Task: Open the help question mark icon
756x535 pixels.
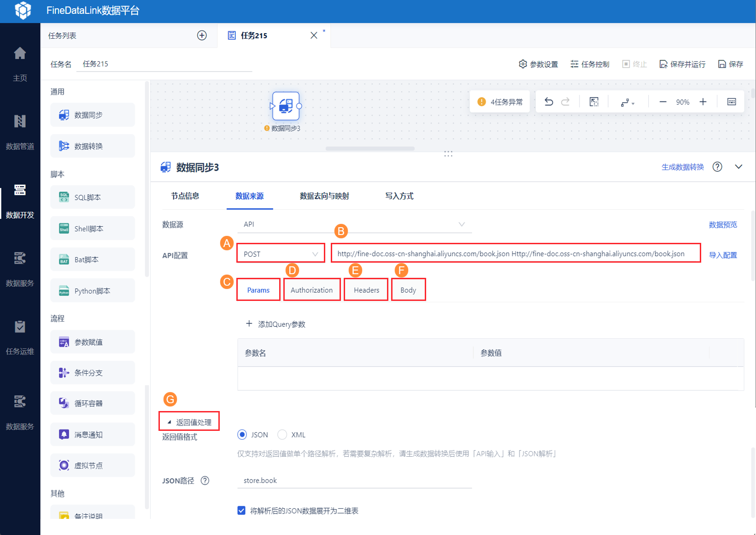Action: pos(717,167)
